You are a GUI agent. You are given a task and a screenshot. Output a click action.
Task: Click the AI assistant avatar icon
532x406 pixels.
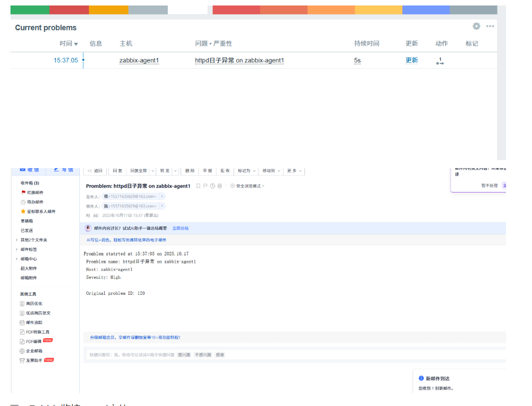(x=88, y=228)
